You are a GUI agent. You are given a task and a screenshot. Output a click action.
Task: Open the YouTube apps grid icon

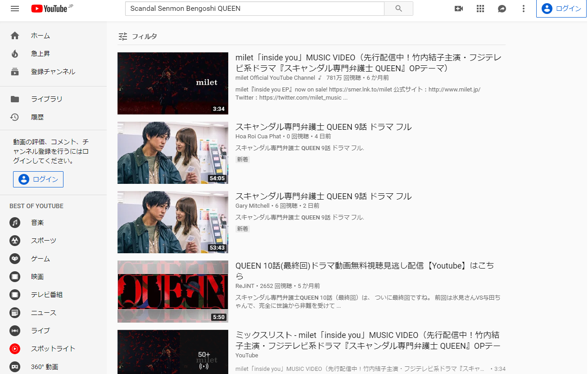point(480,9)
